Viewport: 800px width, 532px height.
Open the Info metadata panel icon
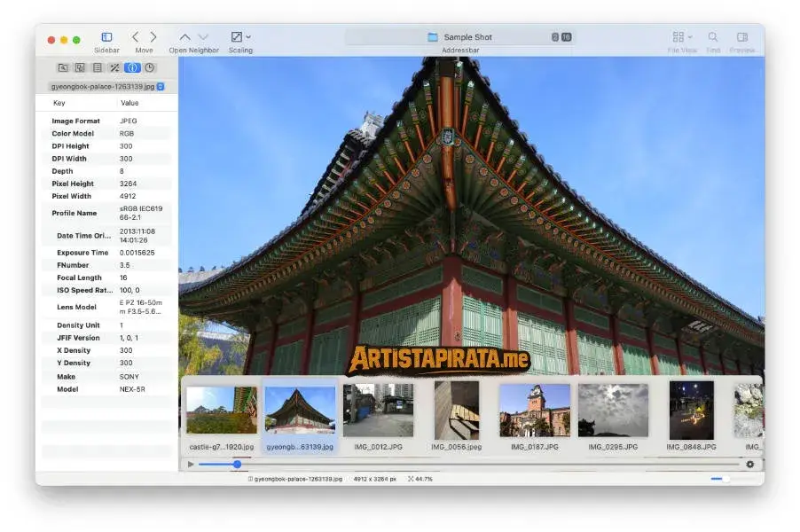131,67
